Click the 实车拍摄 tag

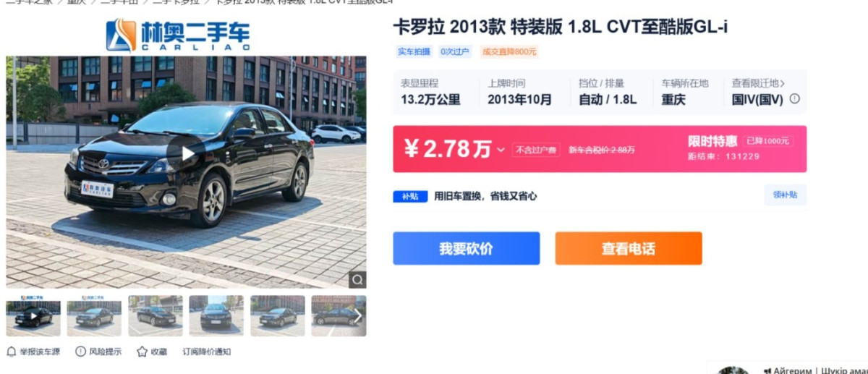pos(414,51)
